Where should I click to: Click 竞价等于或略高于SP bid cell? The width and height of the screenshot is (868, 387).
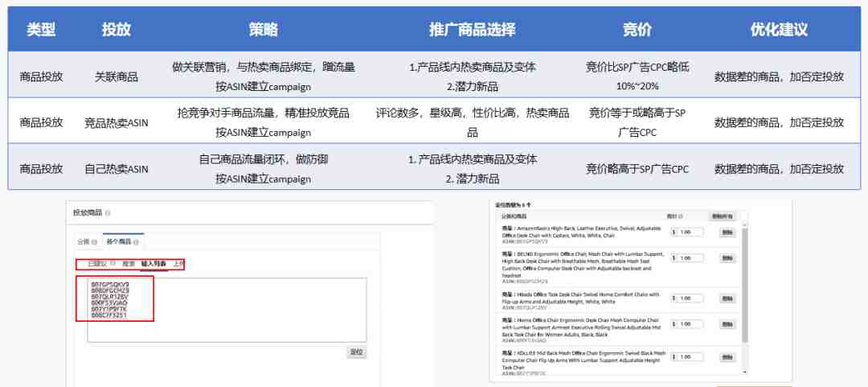point(637,122)
